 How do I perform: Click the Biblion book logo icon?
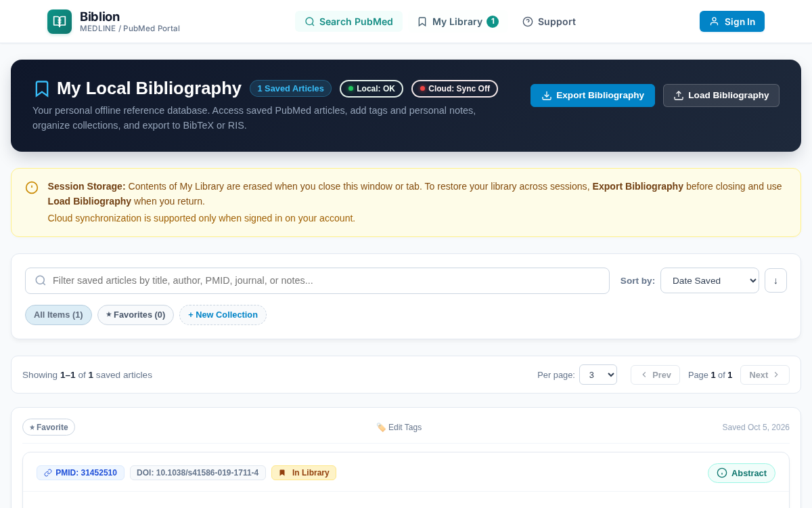60,22
